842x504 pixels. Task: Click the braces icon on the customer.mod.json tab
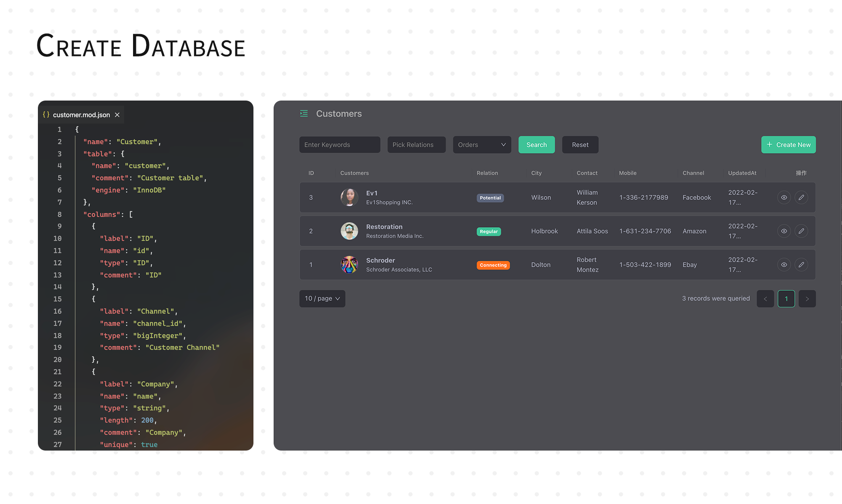(46, 114)
